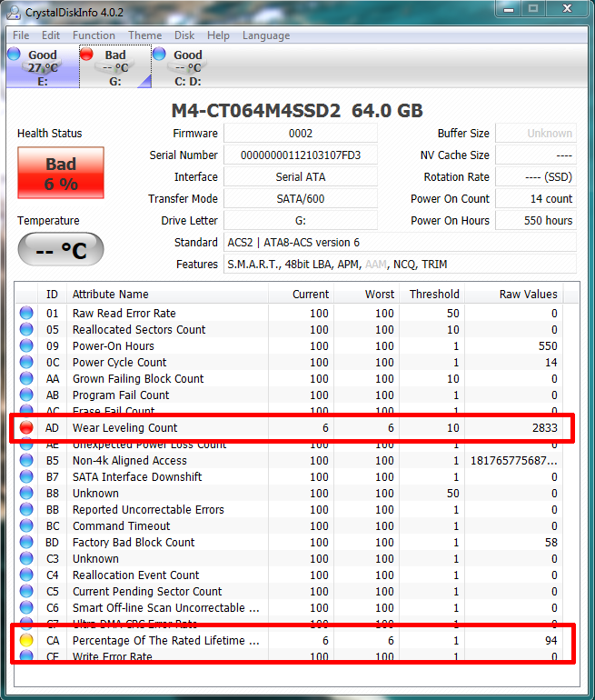Image resolution: width=595 pixels, height=700 pixels.
Task: Click the Command Timeout attribute name
Action: click(x=122, y=525)
